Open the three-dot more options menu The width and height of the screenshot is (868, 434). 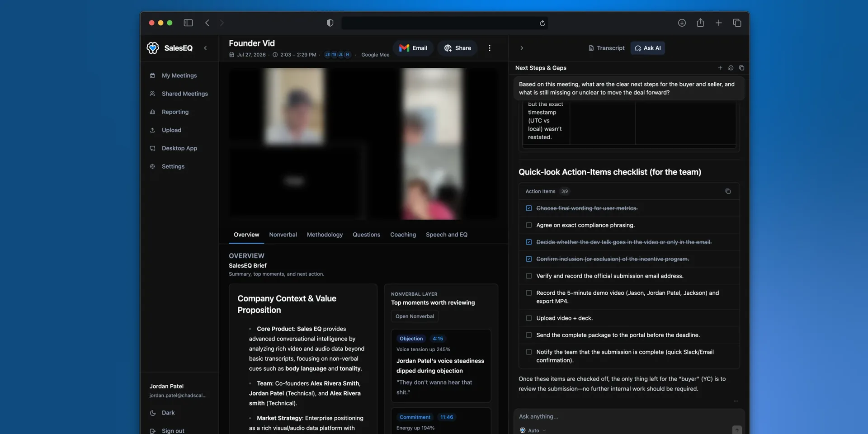pos(489,48)
